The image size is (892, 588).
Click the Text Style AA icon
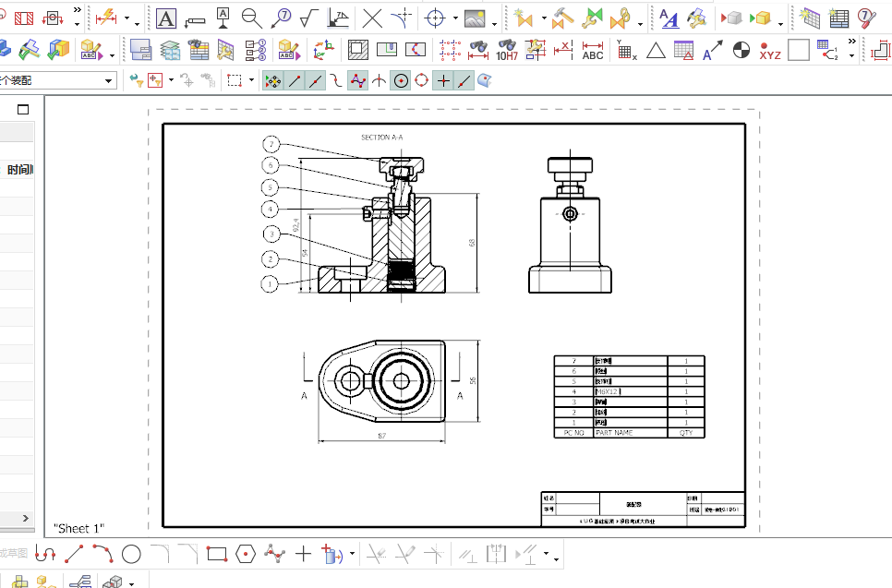tap(669, 18)
